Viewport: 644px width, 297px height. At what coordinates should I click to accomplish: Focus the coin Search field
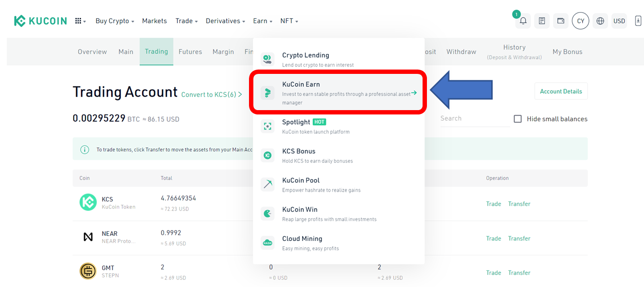(475, 118)
